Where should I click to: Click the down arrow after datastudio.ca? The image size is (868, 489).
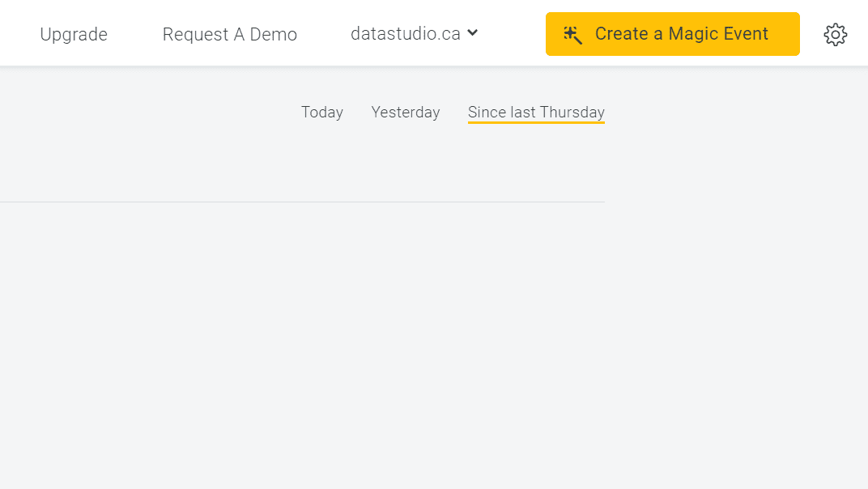[x=473, y=34]
